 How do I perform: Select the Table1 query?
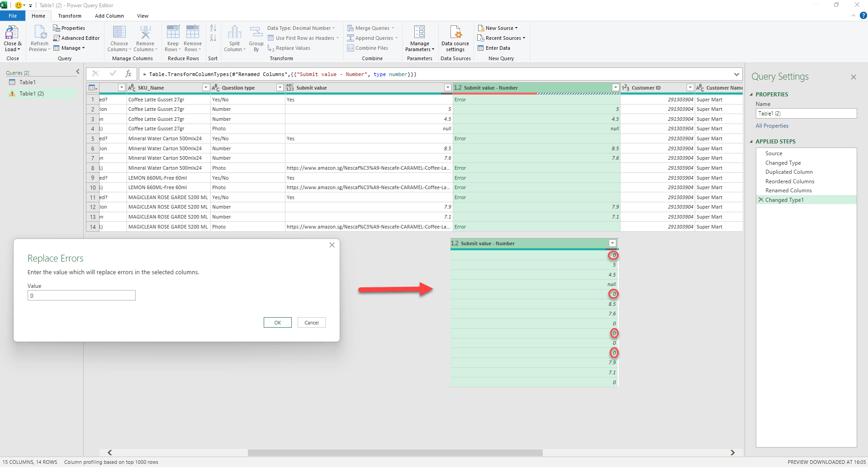pyautogui.click(x=28, y=82)
